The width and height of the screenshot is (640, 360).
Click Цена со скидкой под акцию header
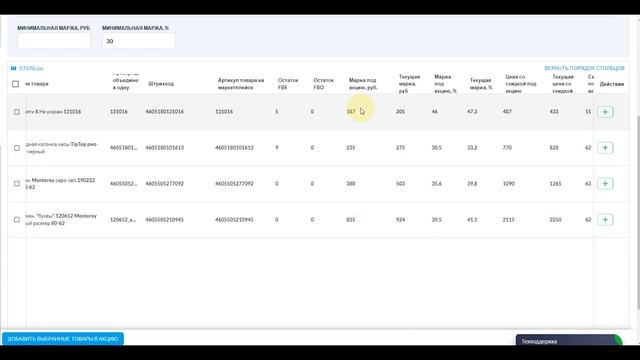click(x=521, y=84)
